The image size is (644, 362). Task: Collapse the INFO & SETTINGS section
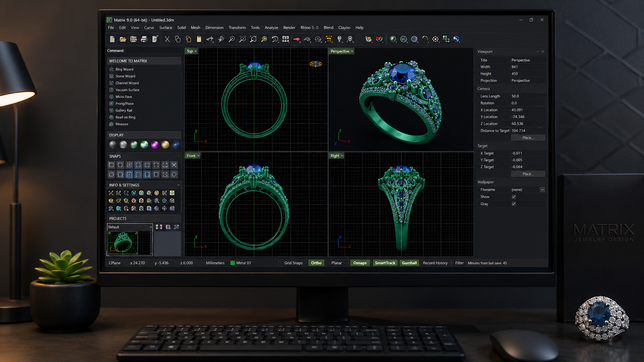pyautogui.click(x=178, y=185)
